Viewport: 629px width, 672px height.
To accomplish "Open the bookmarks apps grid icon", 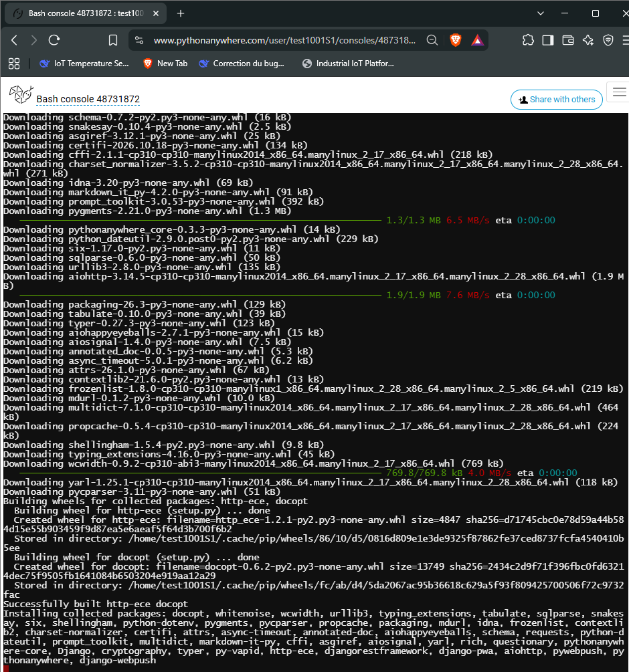I will click(14, 64).
